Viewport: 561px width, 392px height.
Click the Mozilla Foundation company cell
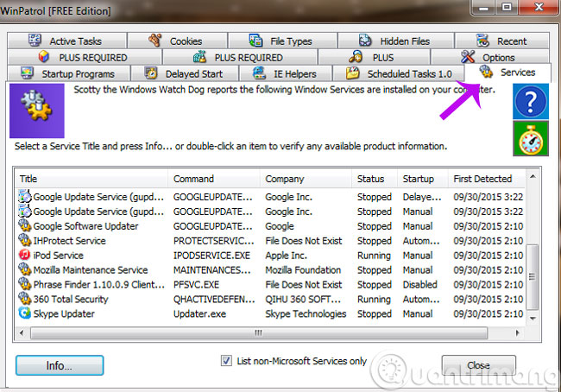click(x=303, y=269)
